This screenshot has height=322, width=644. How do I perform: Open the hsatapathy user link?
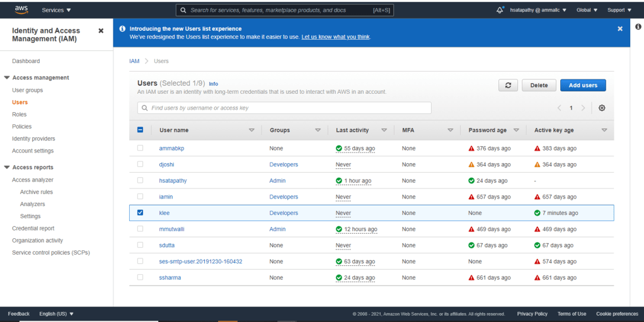coord(173,181)
